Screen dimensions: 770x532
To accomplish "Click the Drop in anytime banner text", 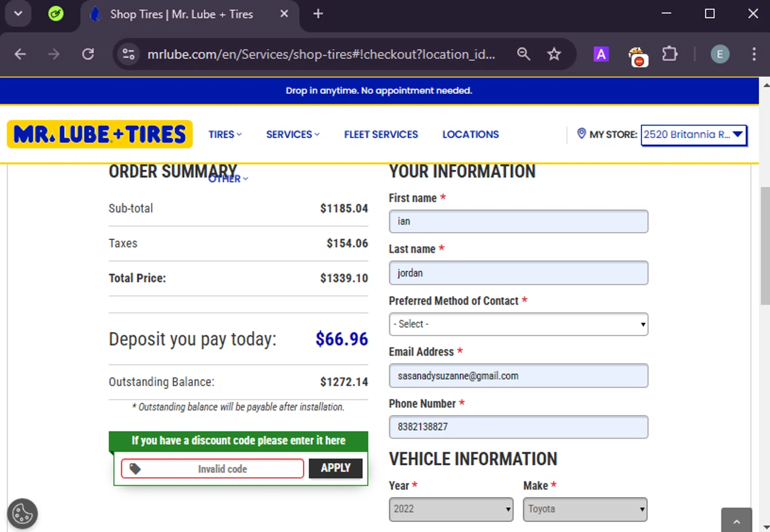I will click(x=379, y=91).
